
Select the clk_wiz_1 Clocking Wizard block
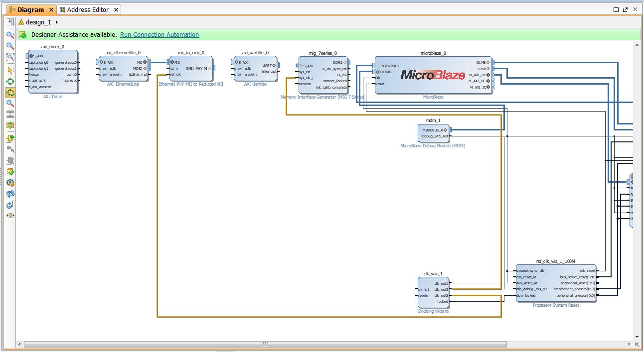(x=433, y=292)
